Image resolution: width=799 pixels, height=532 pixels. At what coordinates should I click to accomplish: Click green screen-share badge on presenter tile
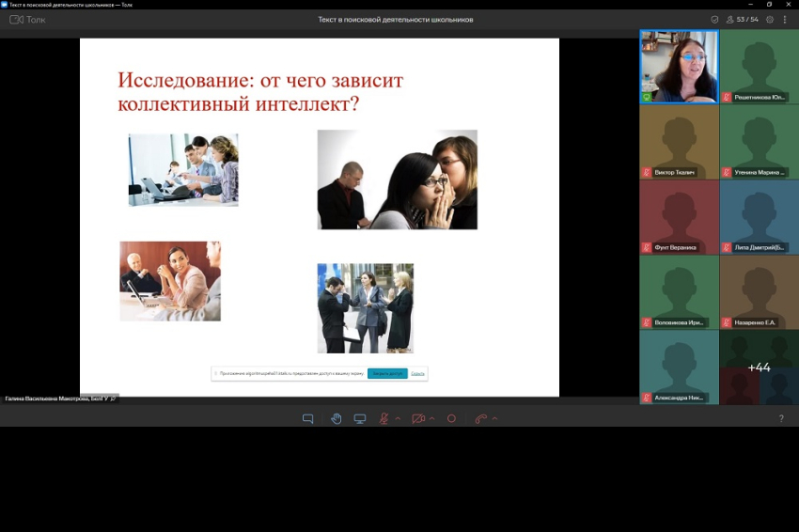click(x=647, y=97)
